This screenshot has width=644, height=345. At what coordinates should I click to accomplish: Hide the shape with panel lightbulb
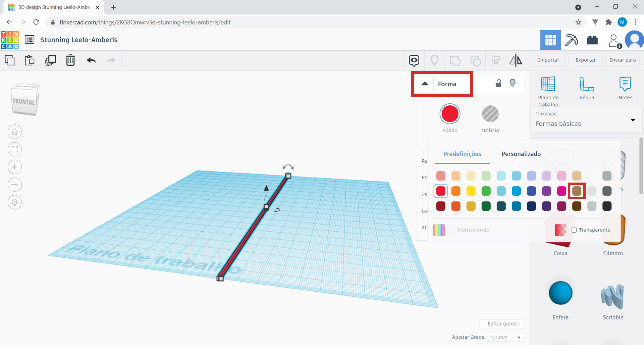point(513,83)
